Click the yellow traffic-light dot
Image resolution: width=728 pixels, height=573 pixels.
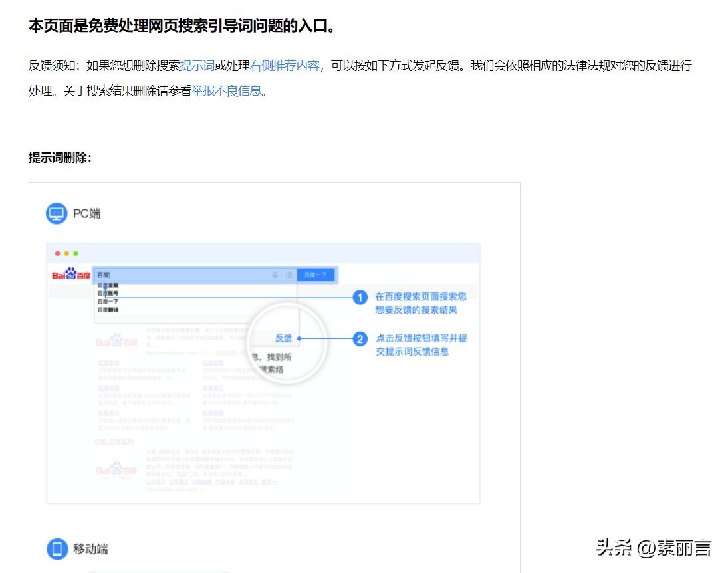point(65,254)
